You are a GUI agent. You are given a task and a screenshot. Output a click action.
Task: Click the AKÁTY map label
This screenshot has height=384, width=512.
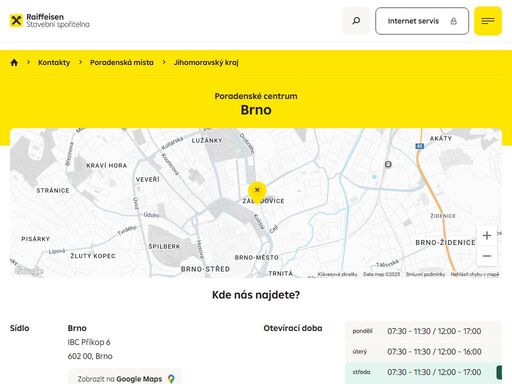(x=441, y=138)
